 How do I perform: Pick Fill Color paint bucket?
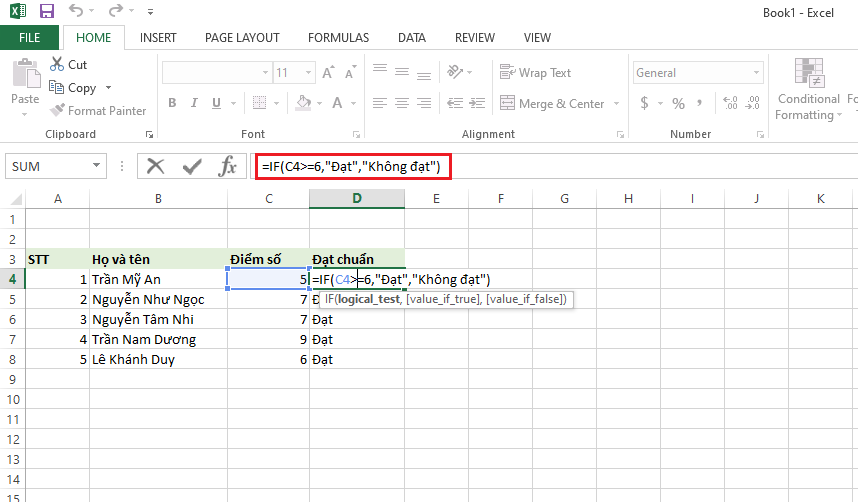304,103
